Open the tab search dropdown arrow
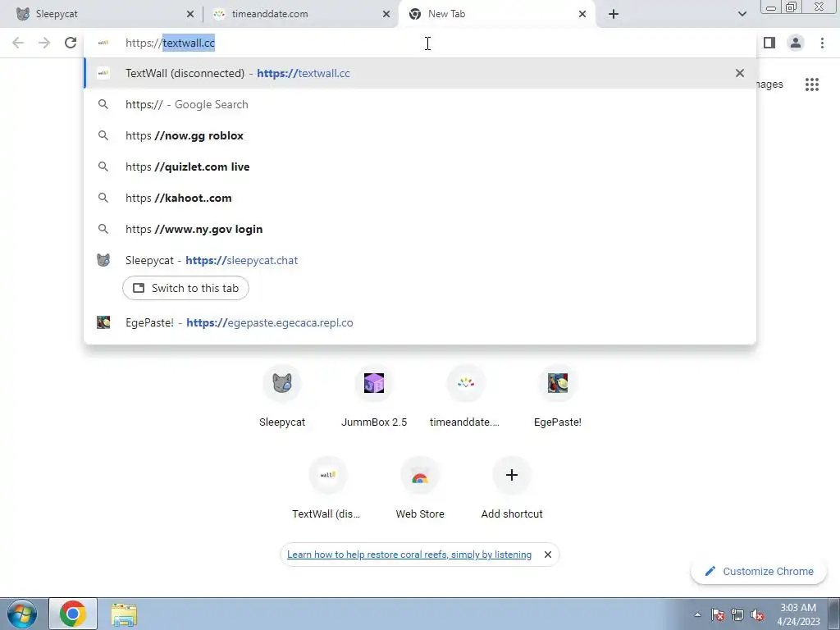This screenshot has height=630, width=840. [x=742, y=14]
